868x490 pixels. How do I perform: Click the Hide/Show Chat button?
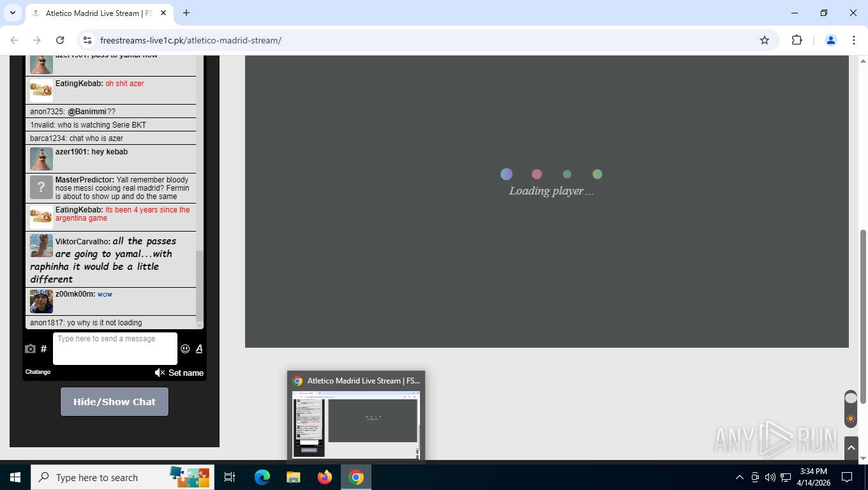click(114, 402)
